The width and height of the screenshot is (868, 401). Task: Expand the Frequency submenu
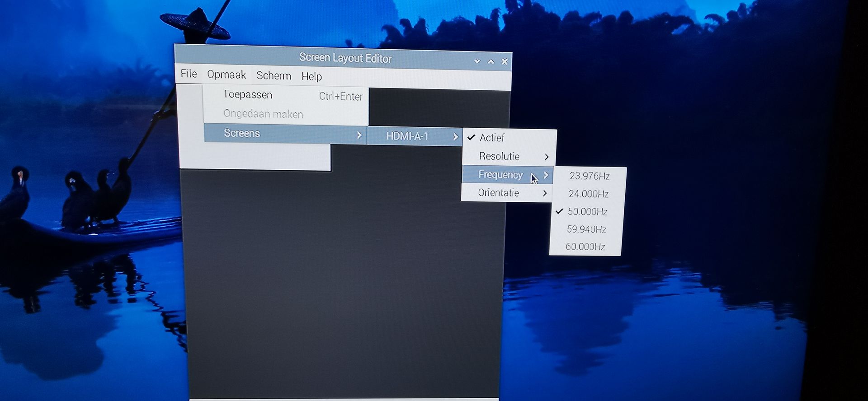click(x=500, y=175)
